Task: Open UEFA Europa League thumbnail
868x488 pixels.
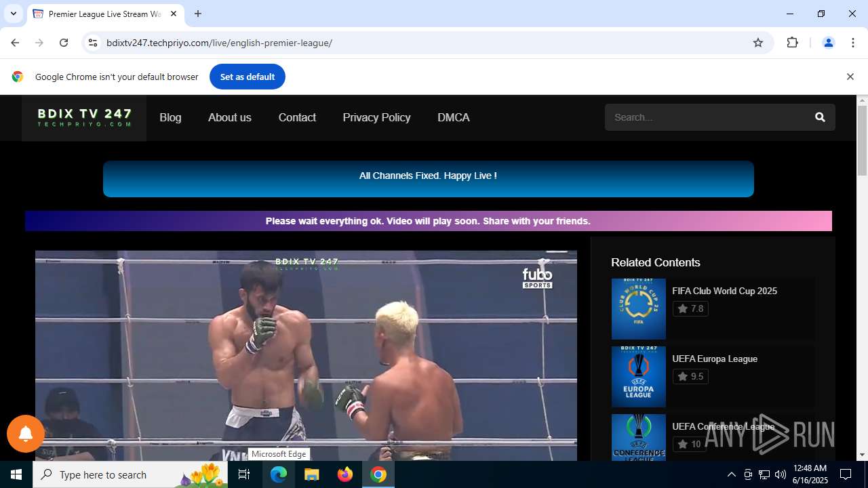Action: 638,377
